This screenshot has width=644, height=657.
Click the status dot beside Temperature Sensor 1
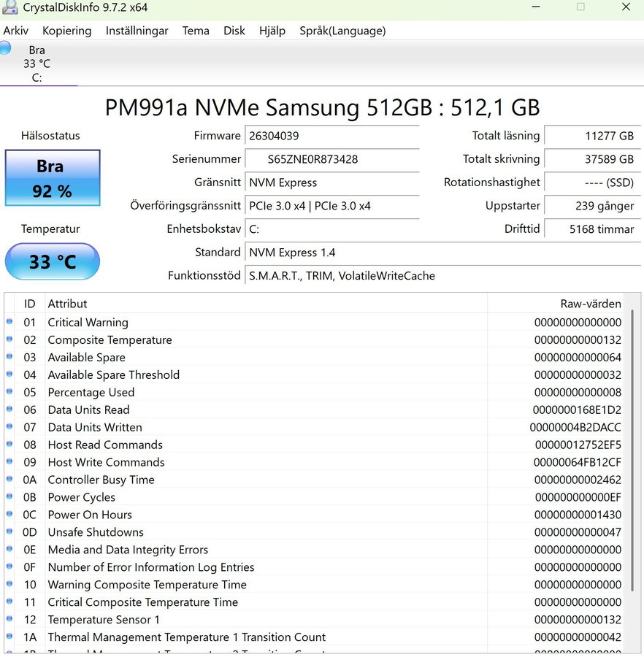pyautogui.click(x=9, y=620)
